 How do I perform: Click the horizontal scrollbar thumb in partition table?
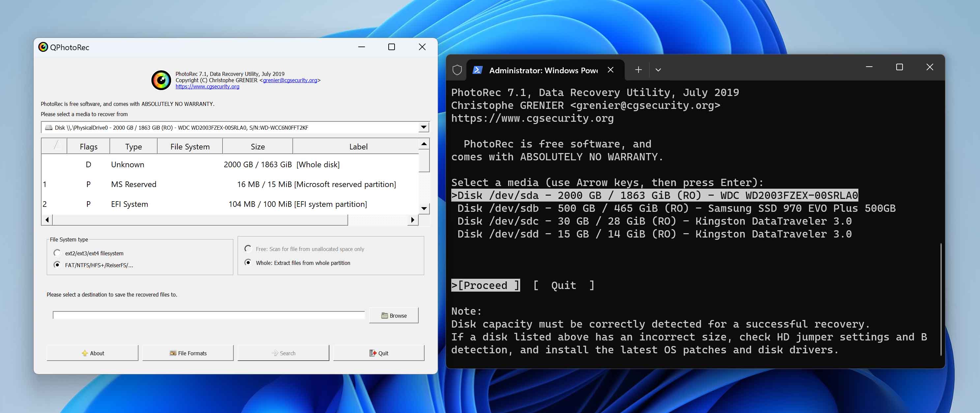tap(200, 220)
